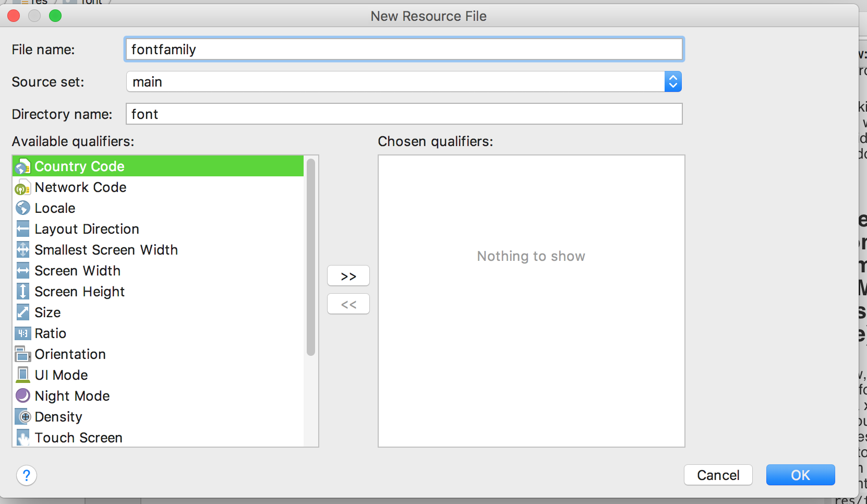
Task: Choose Ratio from the qualifiers list
Action: pos(50,333)
